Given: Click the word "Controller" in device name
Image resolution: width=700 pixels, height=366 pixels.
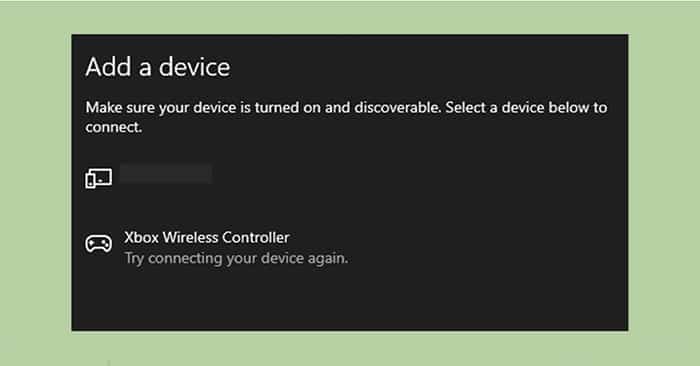Looking at the screenshot, I should [255, 237].
